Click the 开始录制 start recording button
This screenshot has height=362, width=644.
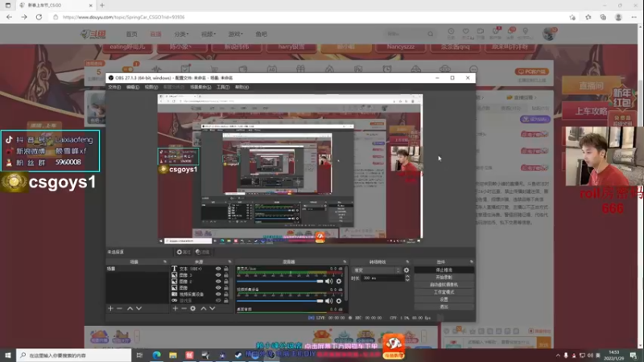click(x=444, y=278)
